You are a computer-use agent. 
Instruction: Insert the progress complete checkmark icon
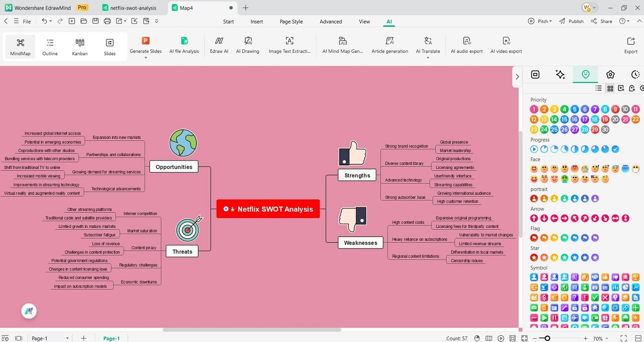pos(615,149)
